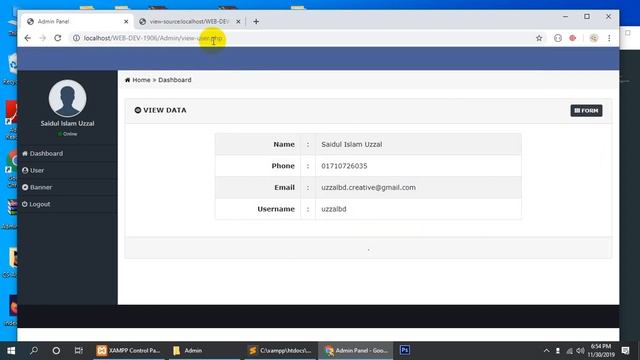
Task: Click the phone number 01710726035
Action: (344, 166)
